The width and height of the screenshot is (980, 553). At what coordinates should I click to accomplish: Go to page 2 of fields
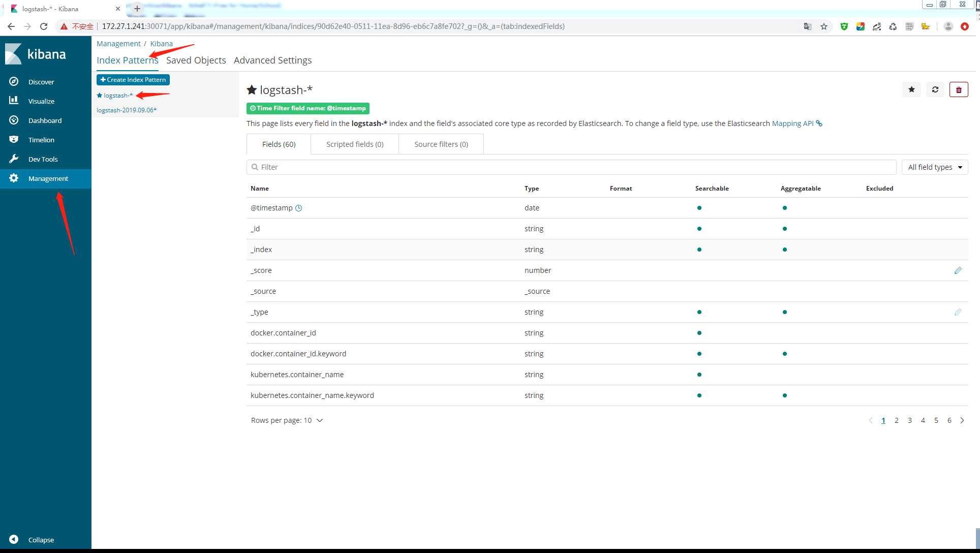[897, 420]
